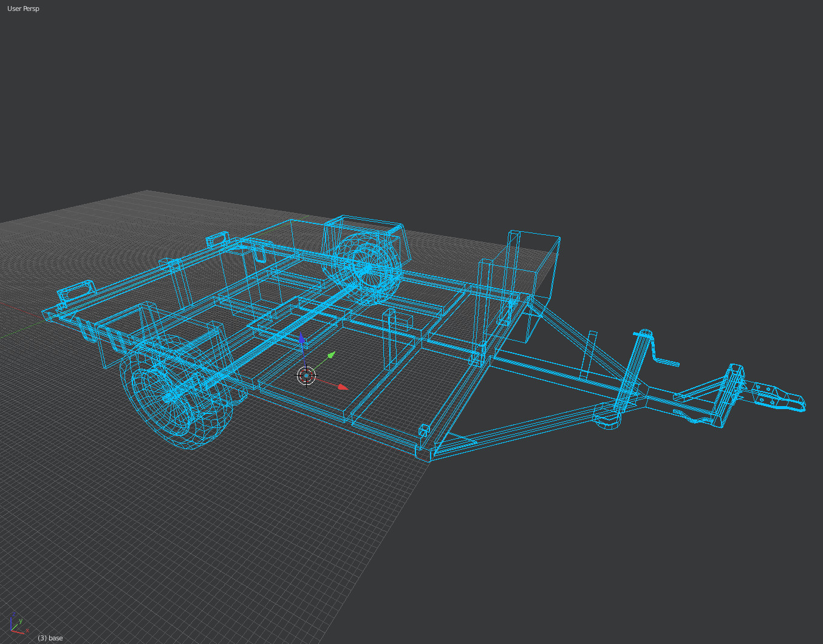Image resolution: width=823 pixels, height=644 pixels.
Task: Click the red X-axis gizmo arrow
Action: [x=342, y=386]
